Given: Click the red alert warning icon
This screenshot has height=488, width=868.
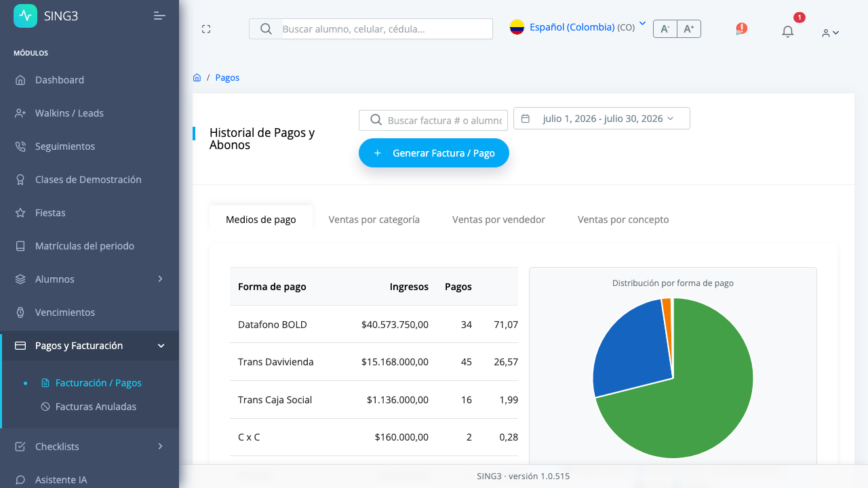Looking at the screenshot, I should coord(741,28).
